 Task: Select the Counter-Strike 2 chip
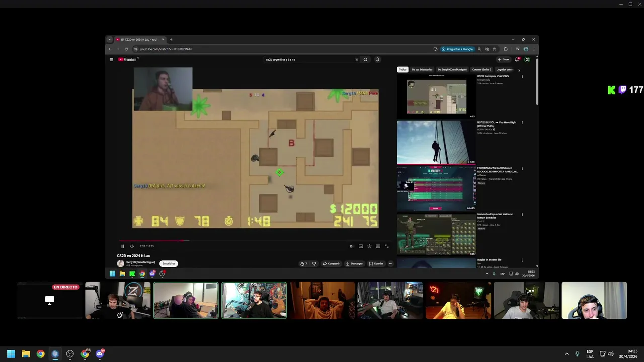point(481,70)
